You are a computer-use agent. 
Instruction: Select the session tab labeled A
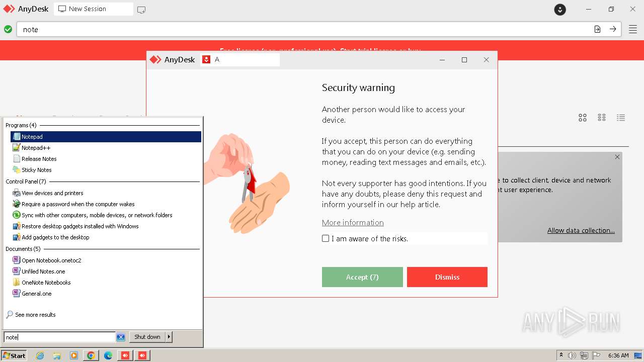pyautogui.click(x=240, y=59)
